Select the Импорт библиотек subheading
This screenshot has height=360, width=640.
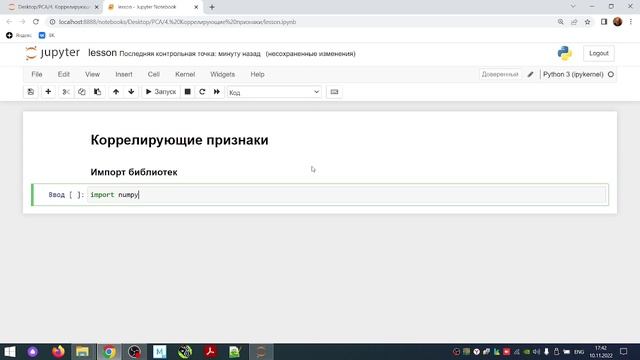(x=134, y=172)
